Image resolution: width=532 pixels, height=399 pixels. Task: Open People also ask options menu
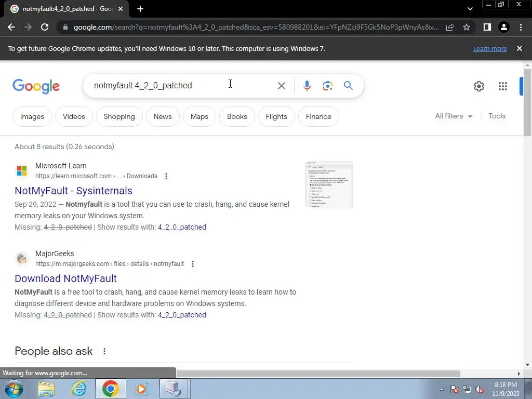[x=104, y=351]
